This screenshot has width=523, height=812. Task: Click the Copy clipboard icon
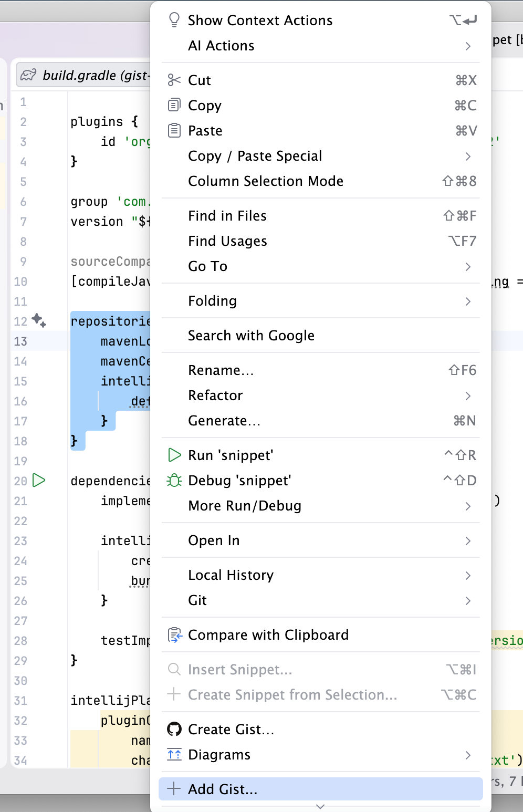(x=174, y=105)
